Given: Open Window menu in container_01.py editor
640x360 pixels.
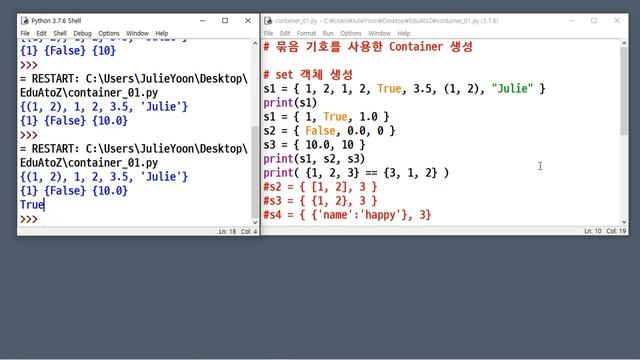Looking at the screenshot, I should tap(379, 33).
